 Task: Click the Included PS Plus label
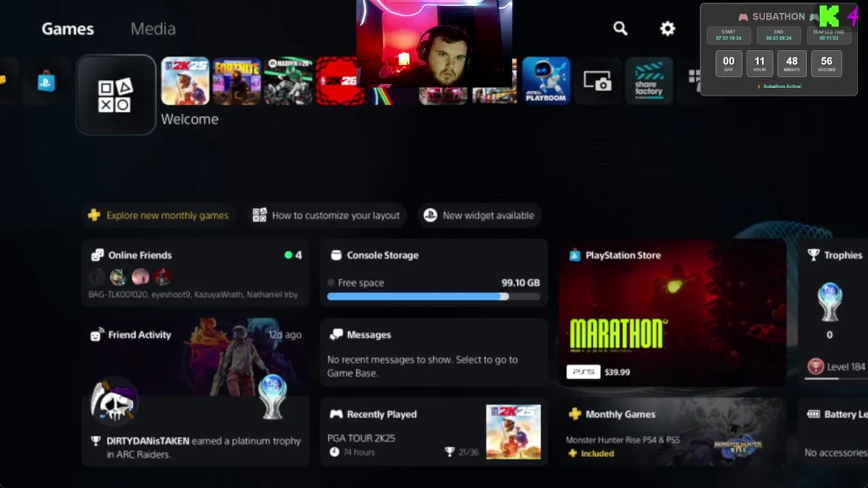point(591,453)
